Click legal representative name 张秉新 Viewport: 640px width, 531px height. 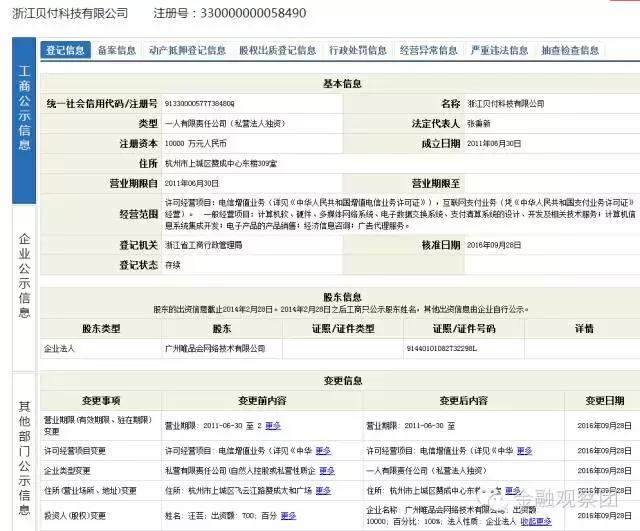479,124
